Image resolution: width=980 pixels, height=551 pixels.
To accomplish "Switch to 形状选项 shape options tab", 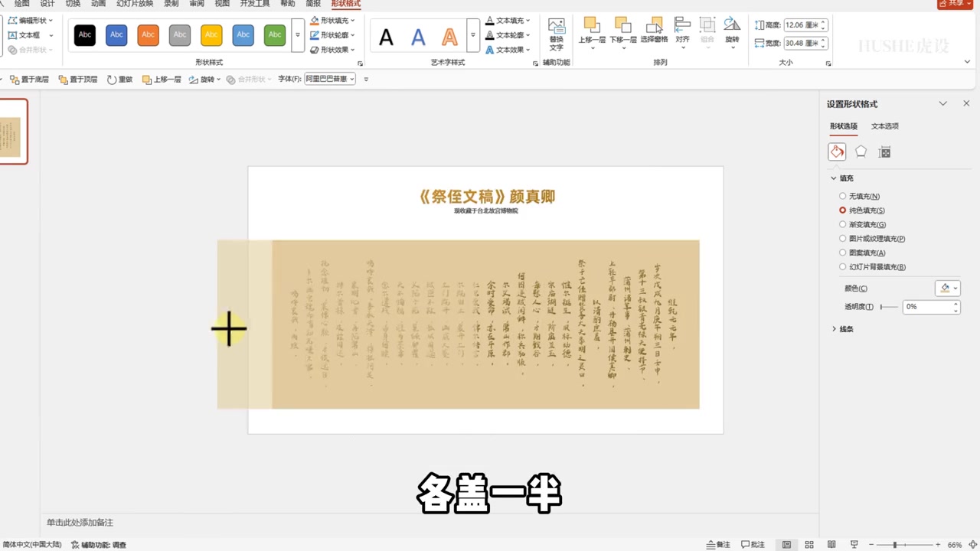I will click(x=844, y=126).
